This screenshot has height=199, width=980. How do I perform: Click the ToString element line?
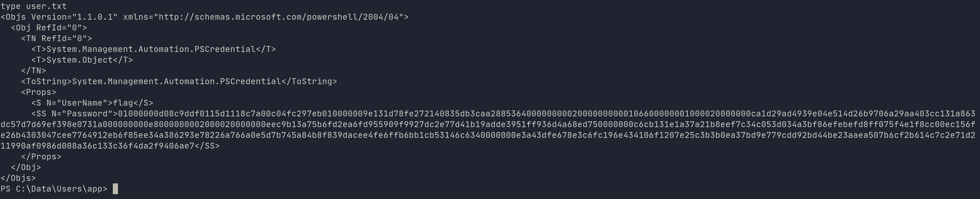point(179,81)
